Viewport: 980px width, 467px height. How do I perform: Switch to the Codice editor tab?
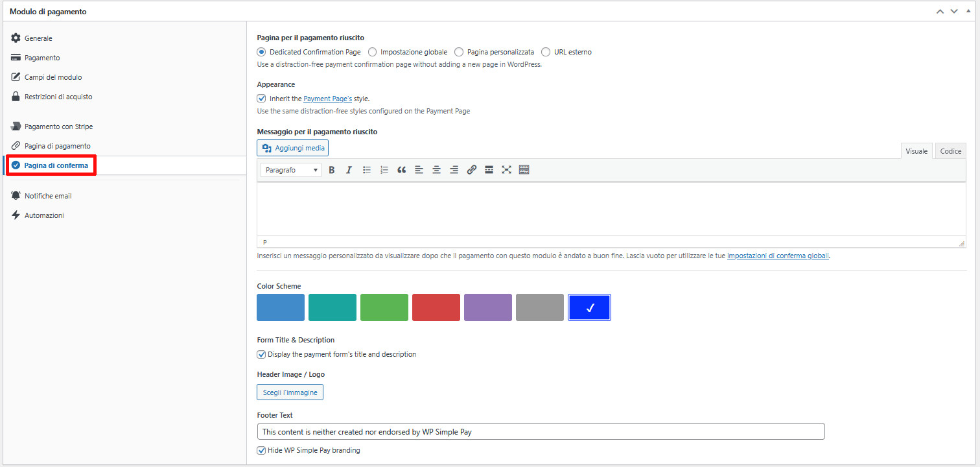coord(950,150)
